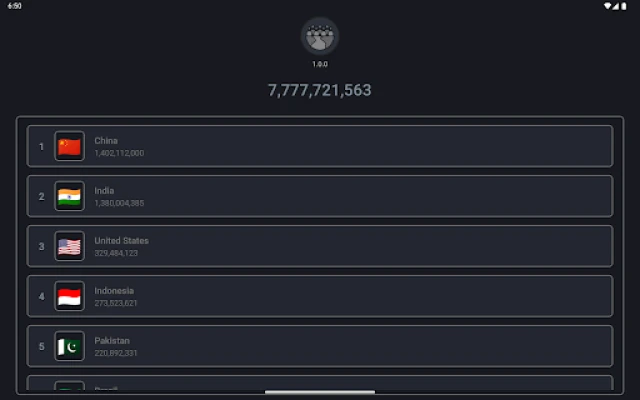Click the battery status icon
Screen dimensions: 640x400
(x=622, y=6)
